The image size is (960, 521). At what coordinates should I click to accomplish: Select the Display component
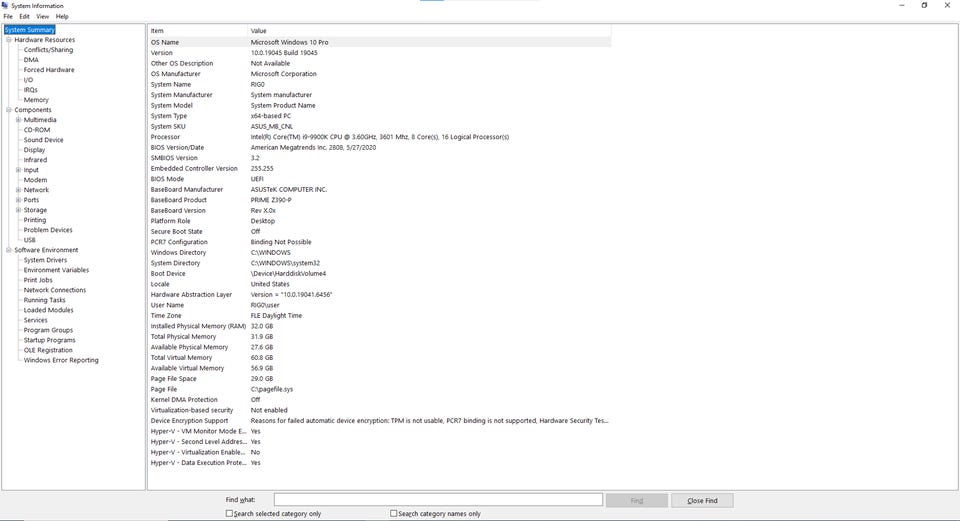tap(34, 150)
